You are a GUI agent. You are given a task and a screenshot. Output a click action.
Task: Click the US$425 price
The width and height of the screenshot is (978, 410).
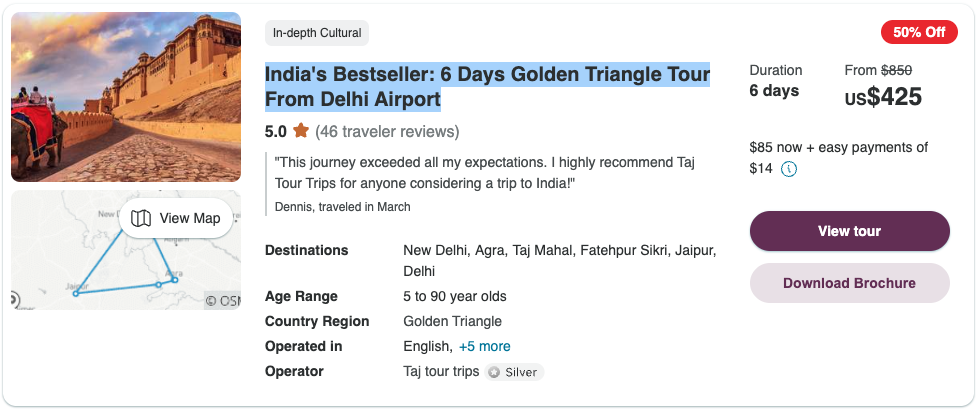(883, 97)
